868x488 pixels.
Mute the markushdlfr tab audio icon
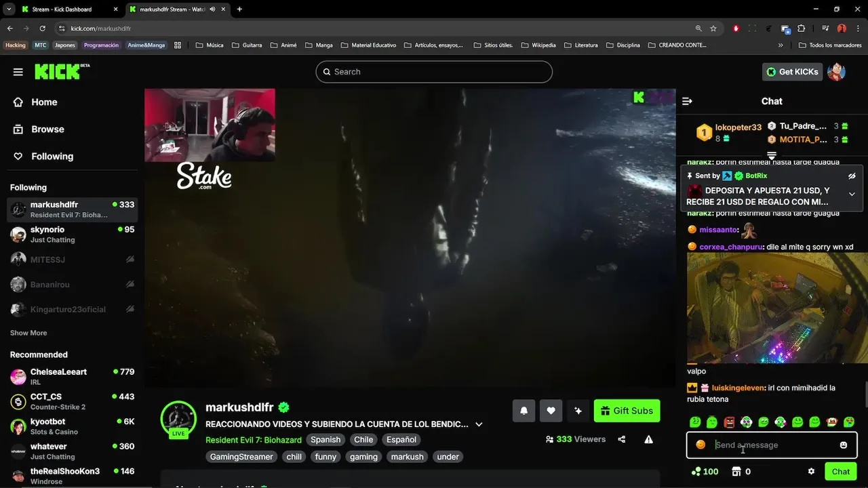[x=212, y=9]
